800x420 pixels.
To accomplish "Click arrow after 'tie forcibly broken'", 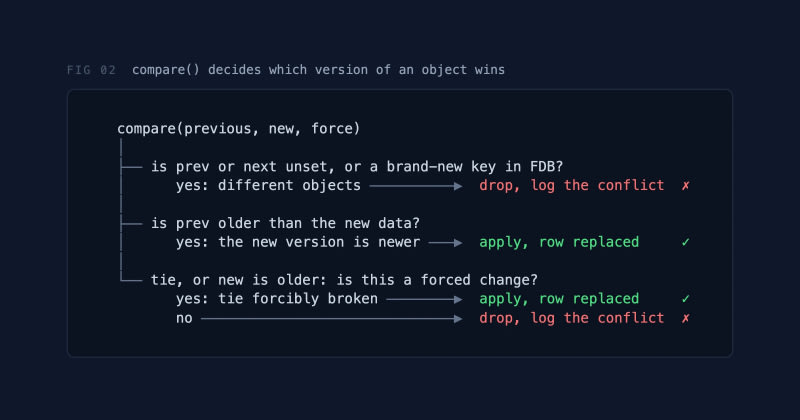I will pyautogui.click(x=424, y=300).
